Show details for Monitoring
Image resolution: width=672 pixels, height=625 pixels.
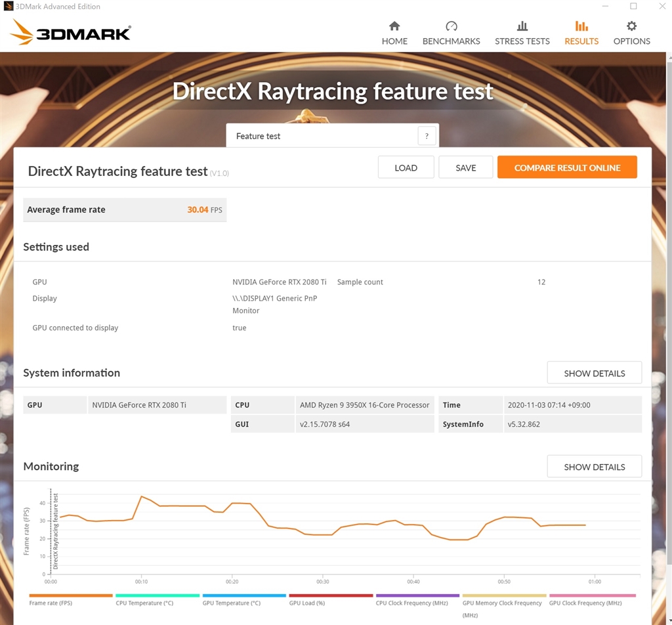594,466
